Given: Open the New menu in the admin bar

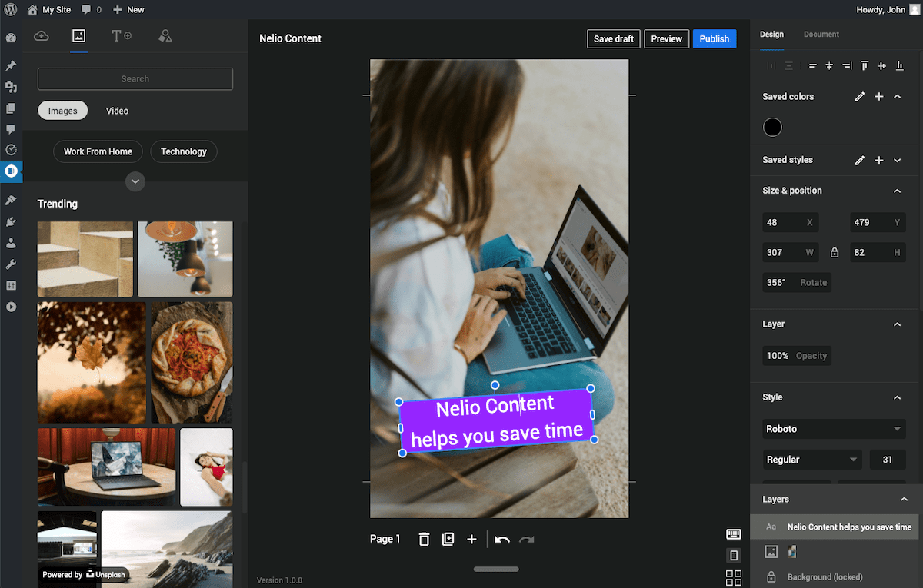Looking at the screenshot, I should click(128, 9).
